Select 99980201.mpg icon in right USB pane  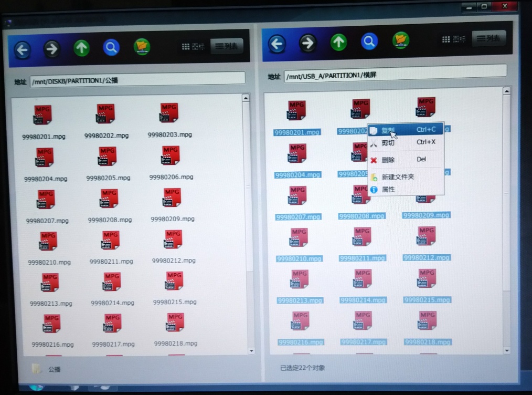tap(296, 110)
